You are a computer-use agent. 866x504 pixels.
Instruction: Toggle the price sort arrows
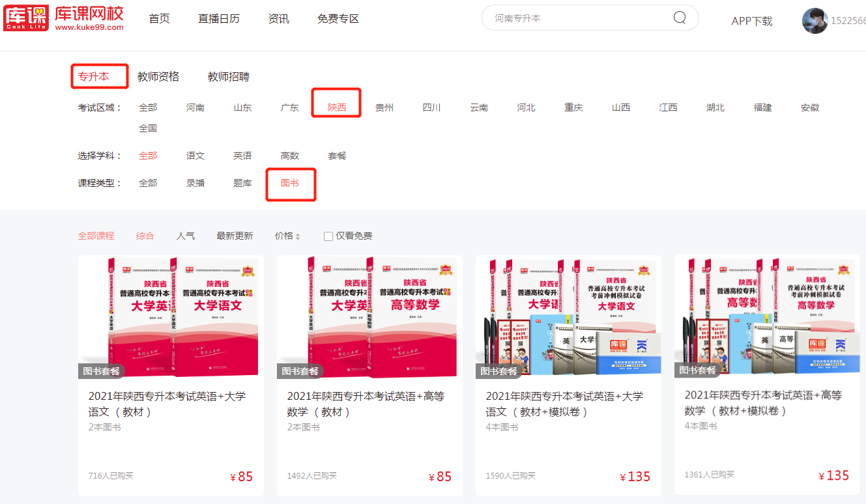298,236
